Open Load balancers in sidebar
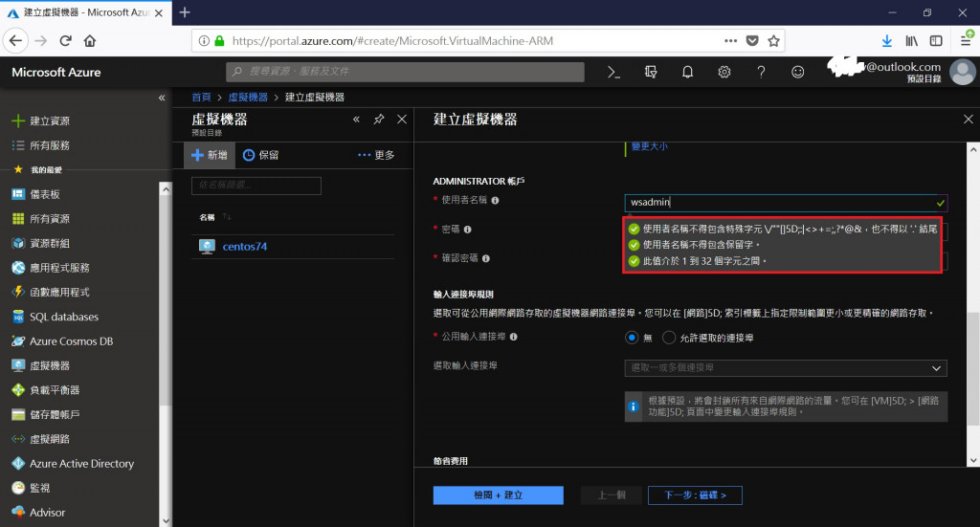The height and width of the screenshot is (527, 980). click(x=46, y=389)
